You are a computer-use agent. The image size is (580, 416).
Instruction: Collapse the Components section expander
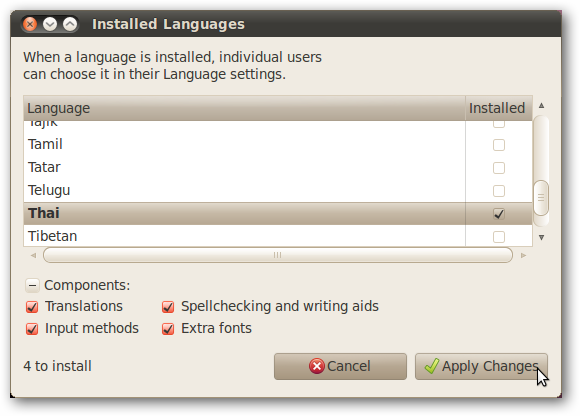tap(32, 285)
